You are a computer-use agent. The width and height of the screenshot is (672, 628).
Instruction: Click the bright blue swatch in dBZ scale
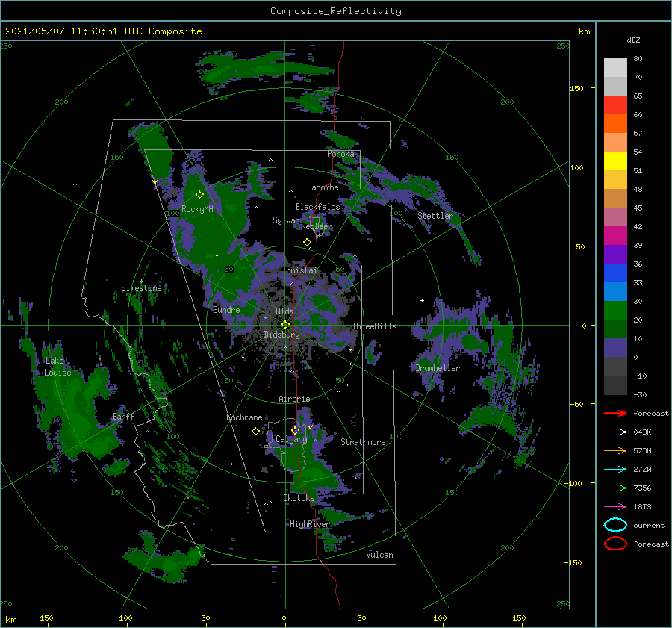[x=615, y=273]
